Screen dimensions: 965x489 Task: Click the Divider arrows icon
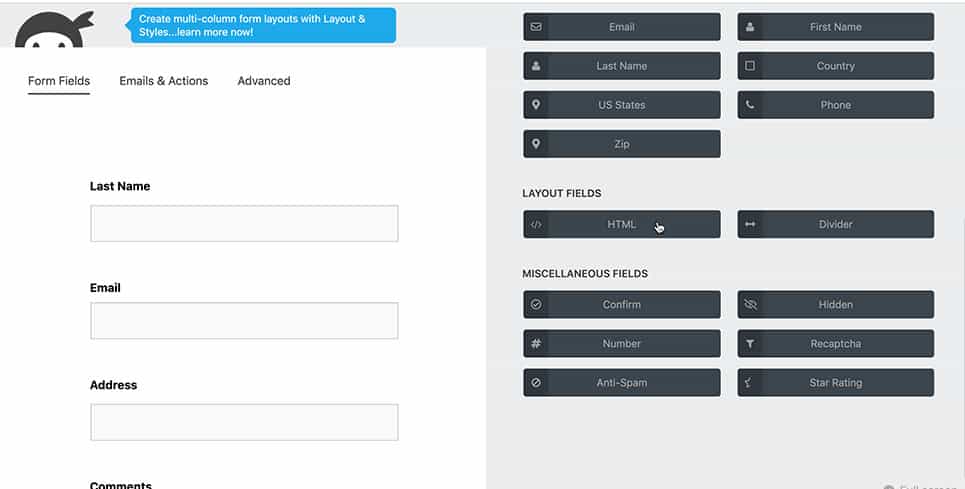(750, 225)
